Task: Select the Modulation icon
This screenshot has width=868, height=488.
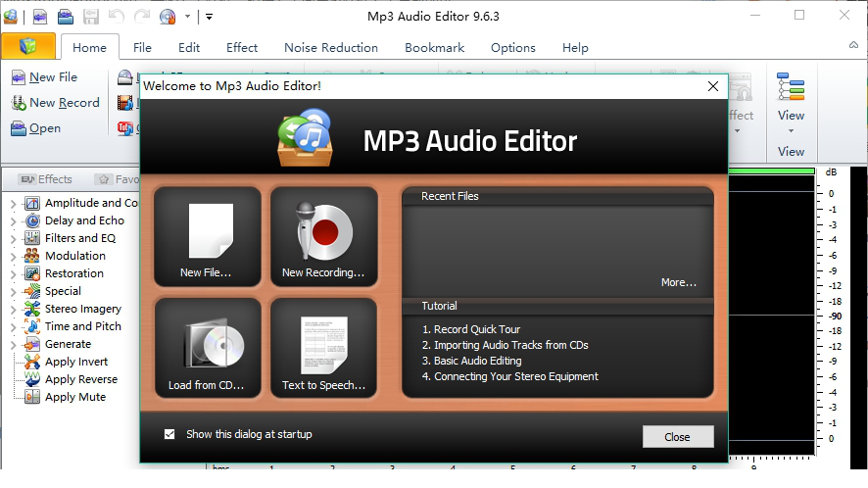Action: point(32,256)
